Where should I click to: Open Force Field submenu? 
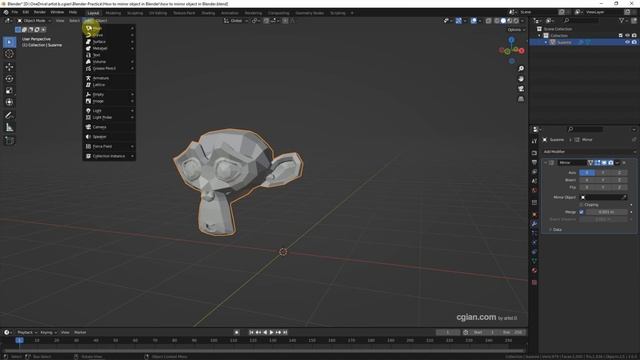[109, 146]
